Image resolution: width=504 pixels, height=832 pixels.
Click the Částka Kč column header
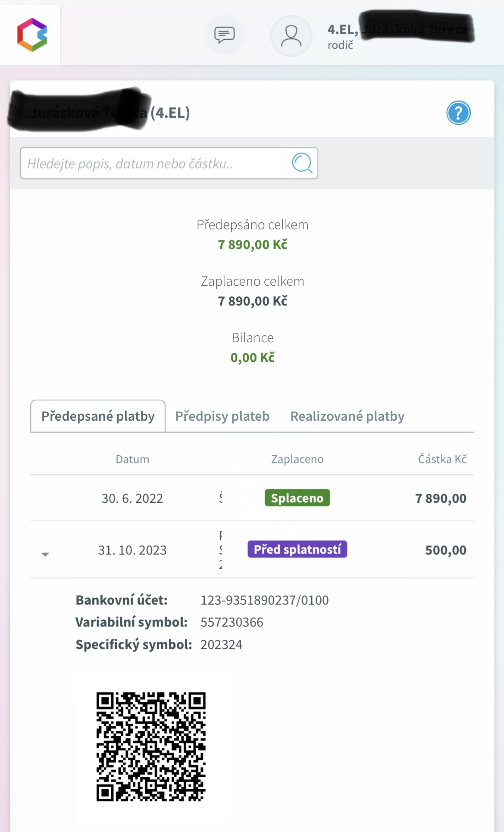tap(442, 459)
